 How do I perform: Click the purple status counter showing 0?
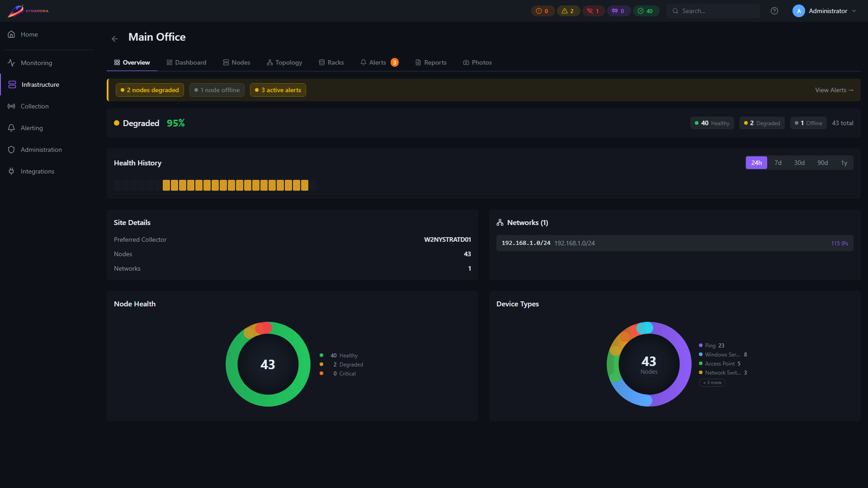(618, 11)
